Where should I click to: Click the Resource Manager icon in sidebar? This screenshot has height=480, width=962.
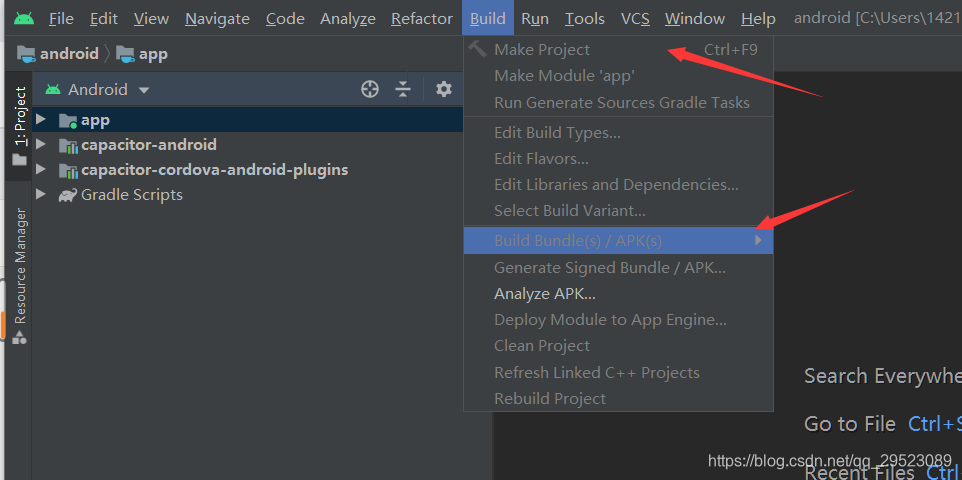[x=20, y=337]
